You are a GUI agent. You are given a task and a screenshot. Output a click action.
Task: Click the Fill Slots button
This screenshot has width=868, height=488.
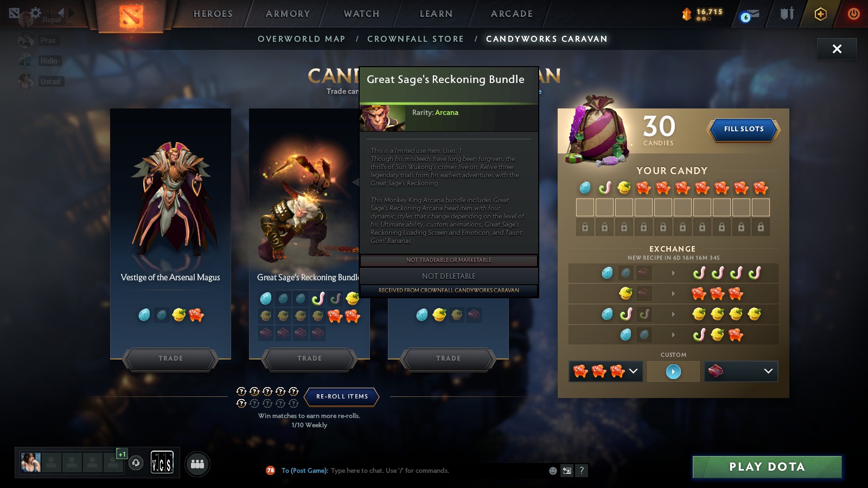tap(744, 130)
